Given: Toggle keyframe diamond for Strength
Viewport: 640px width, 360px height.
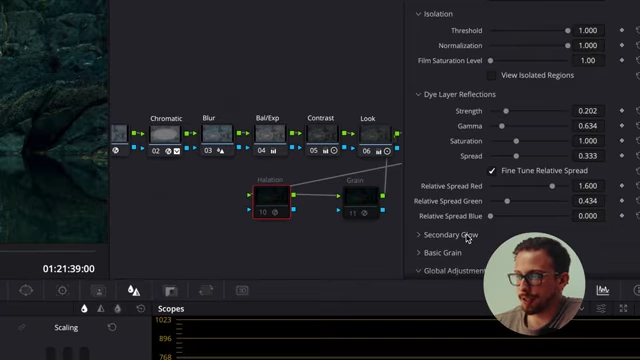Looking at the screenshot, I should pos(622,111).
